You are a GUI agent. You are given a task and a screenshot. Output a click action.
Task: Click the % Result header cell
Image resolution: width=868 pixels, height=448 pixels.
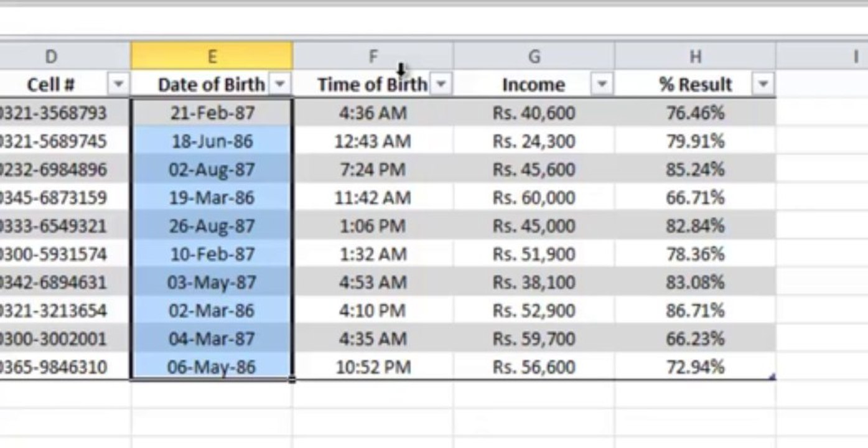695,84
